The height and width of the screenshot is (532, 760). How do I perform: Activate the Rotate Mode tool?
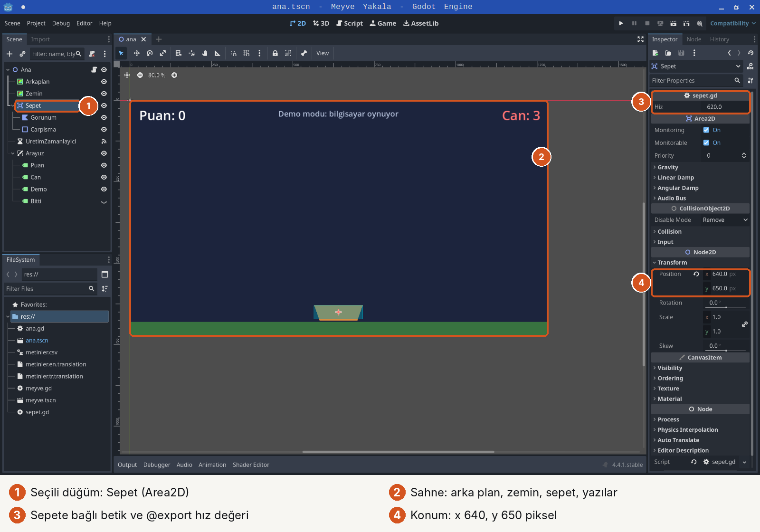150,53
